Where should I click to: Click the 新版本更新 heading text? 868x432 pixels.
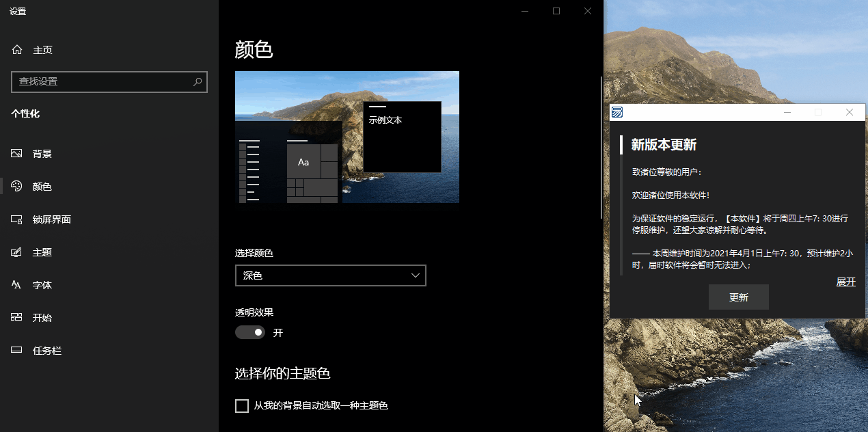point(664,145)
